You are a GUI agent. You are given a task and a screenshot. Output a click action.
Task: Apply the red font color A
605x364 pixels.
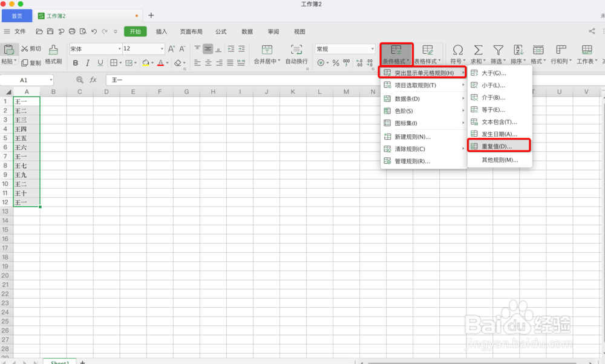pos(160,63)
